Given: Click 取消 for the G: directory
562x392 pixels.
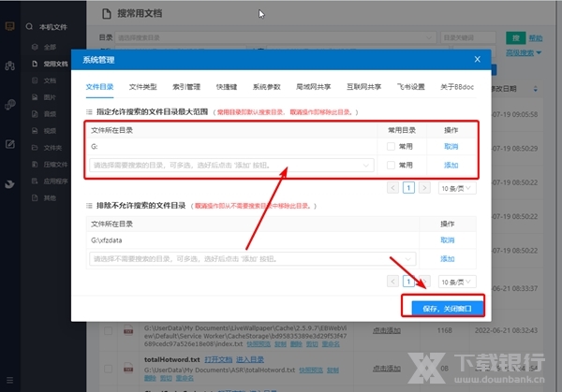Looking at the screenshot, I should pos(451,147).
